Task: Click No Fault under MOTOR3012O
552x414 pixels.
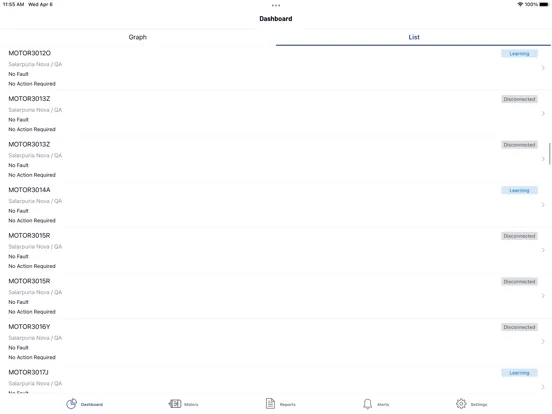Action: [18, 74]
